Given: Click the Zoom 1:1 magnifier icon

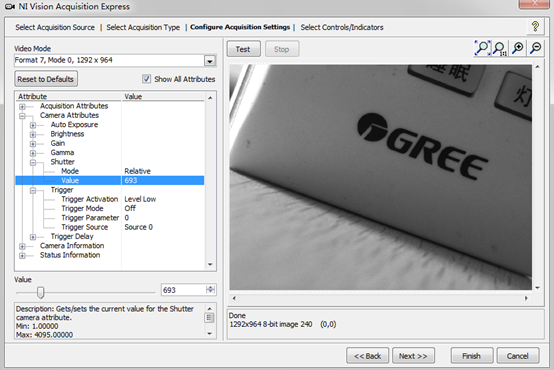Looking at the screenshot, I should 500,48.
